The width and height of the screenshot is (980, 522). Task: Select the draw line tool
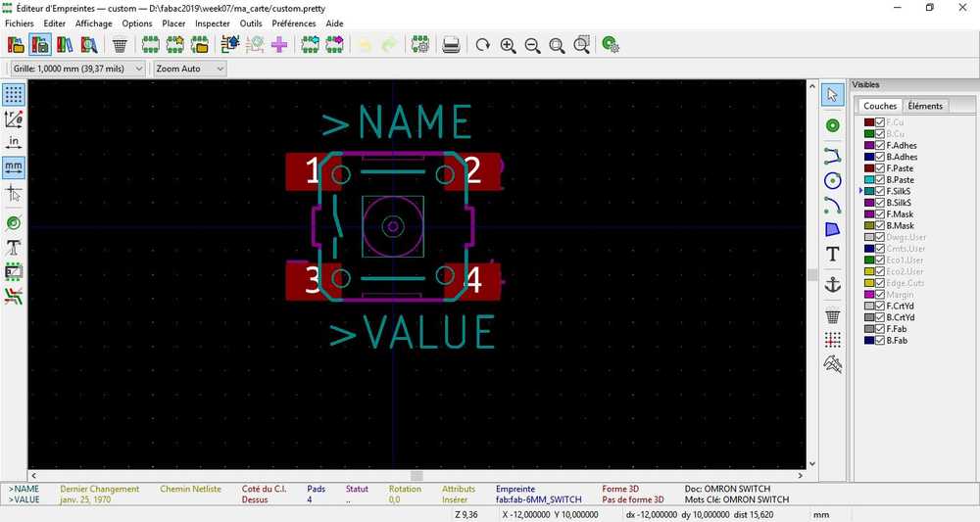(x=832, y=156)
